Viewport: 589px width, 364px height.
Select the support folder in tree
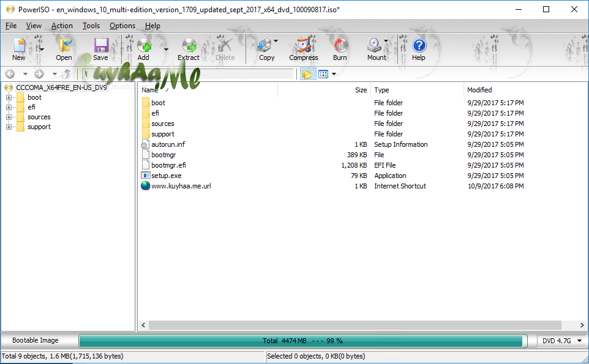click(x=39, y=127)
